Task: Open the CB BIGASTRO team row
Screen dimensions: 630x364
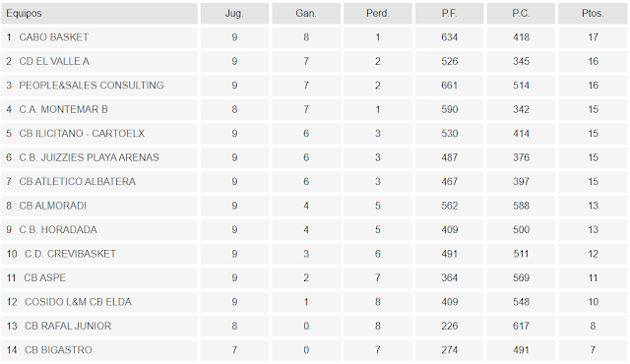Action: point(314,350)
